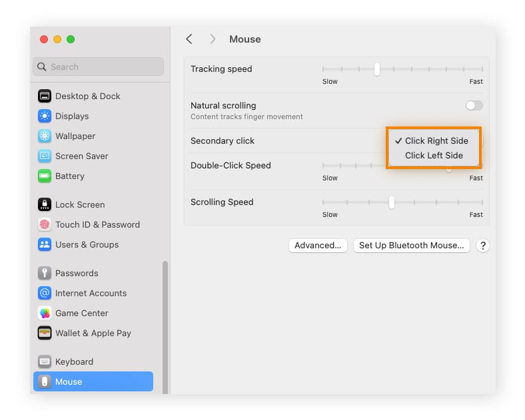The width and height of the screenshot is (525, 420).
Task: Open the Passwords key icon
Action: (x=45, y=273)
